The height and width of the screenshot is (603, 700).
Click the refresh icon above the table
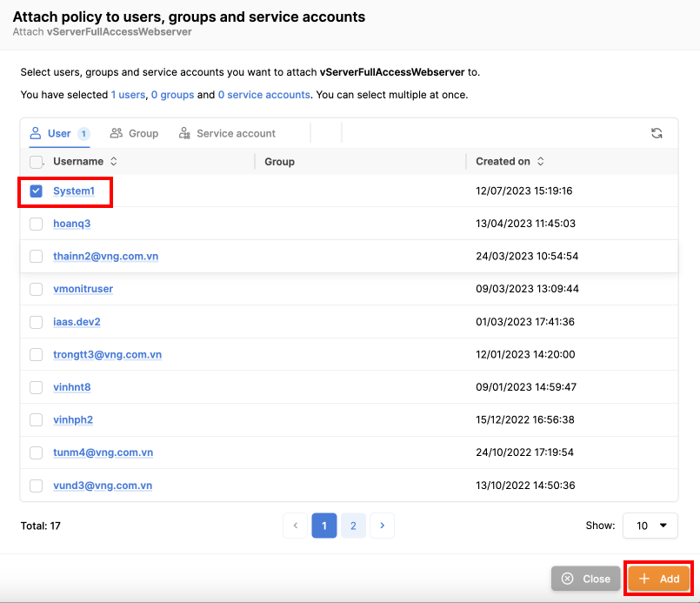pyautogui.click(x=657, y=133)
